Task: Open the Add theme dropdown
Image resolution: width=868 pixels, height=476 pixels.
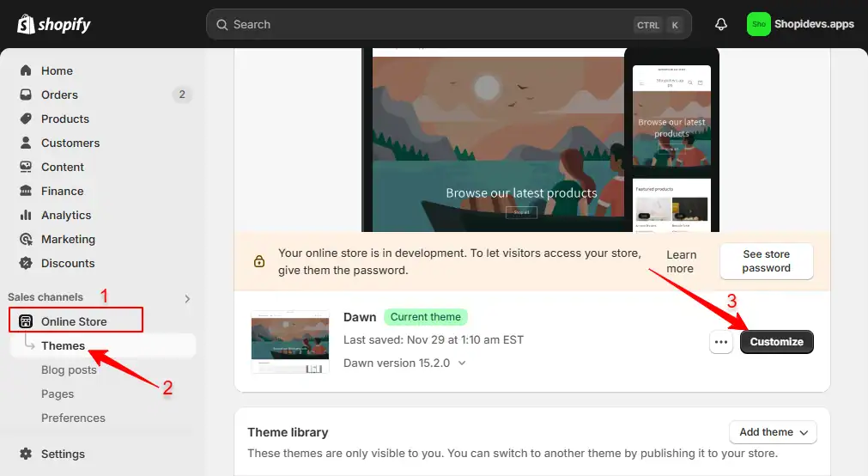Action: pyautogui.click(x=773, y=432)
